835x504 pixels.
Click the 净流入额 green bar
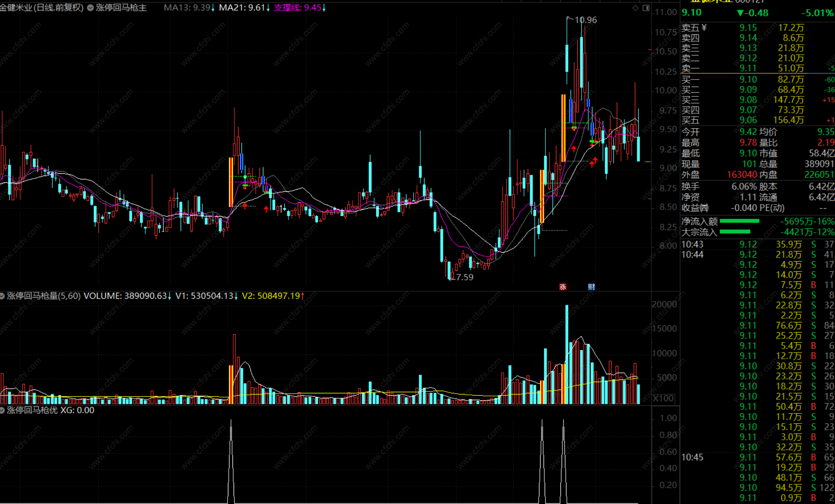coord(739,221)
